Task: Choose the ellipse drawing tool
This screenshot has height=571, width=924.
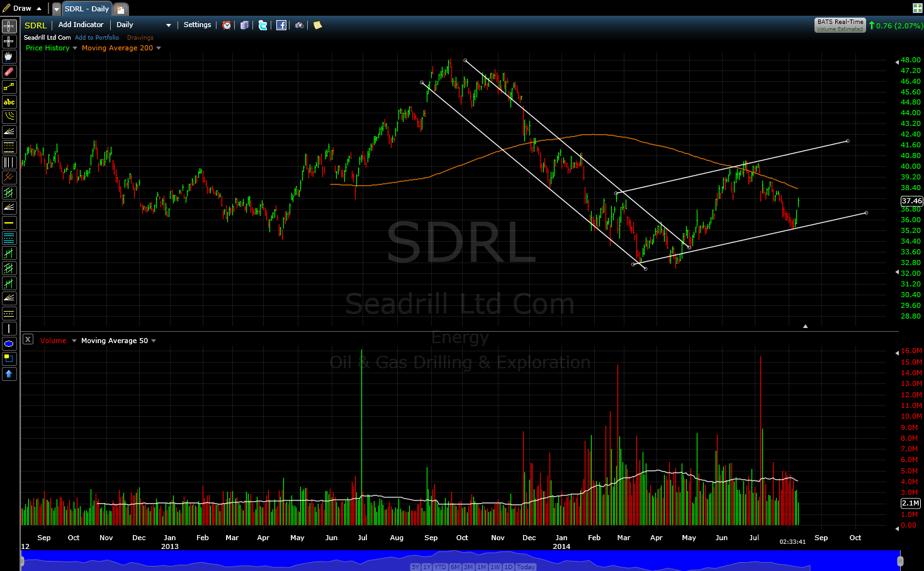Action: point(9,343)
